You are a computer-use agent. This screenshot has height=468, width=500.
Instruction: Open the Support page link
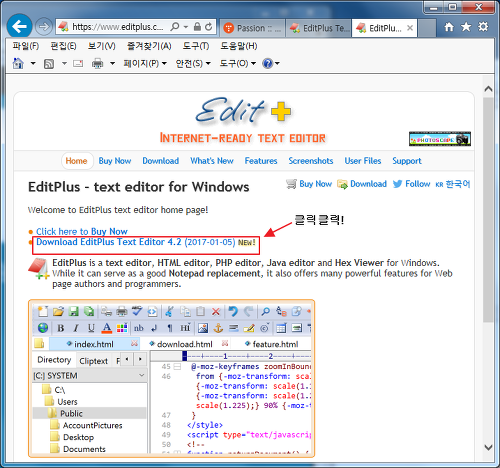pos(407,161)
